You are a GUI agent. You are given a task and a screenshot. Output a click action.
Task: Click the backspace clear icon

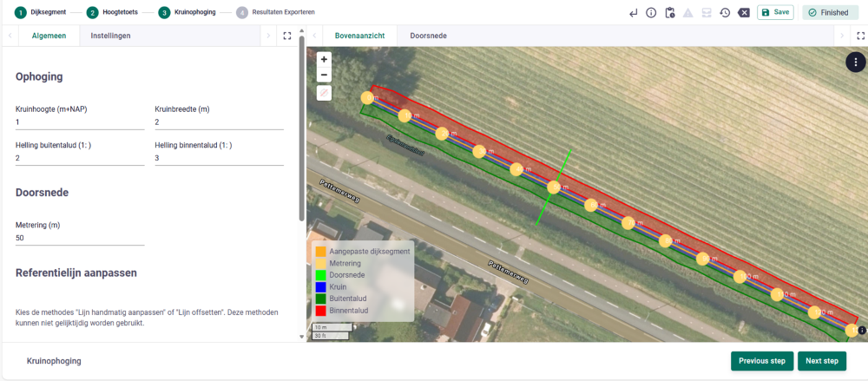[x=744, y=13]
